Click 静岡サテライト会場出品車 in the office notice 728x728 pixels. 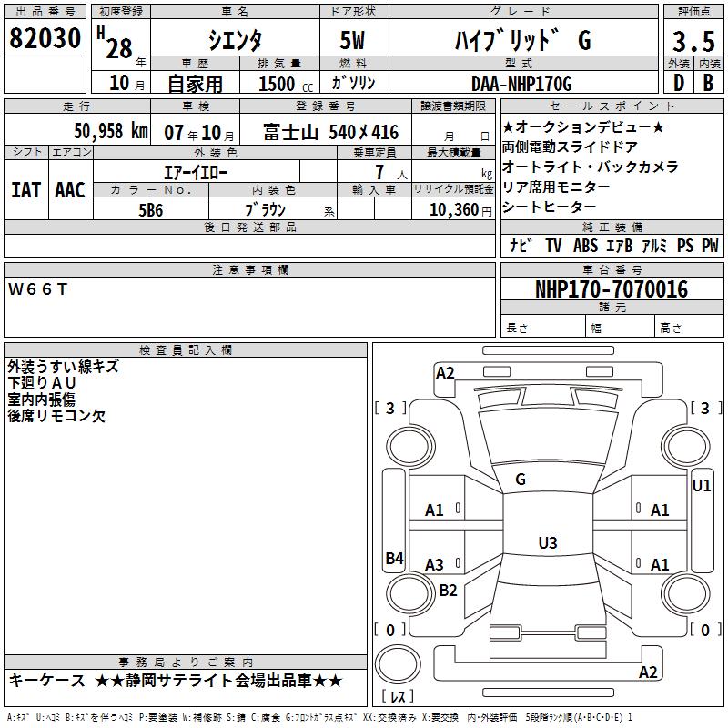[217, 681]
